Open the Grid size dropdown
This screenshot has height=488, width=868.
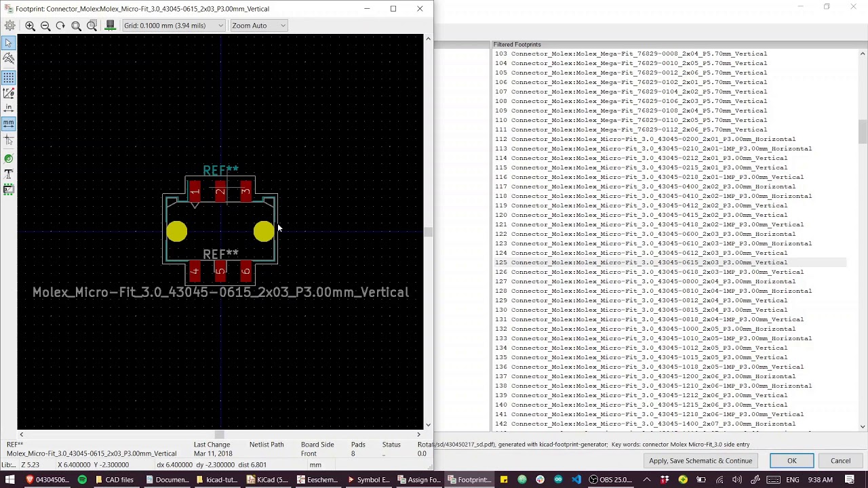click(173, 26)
